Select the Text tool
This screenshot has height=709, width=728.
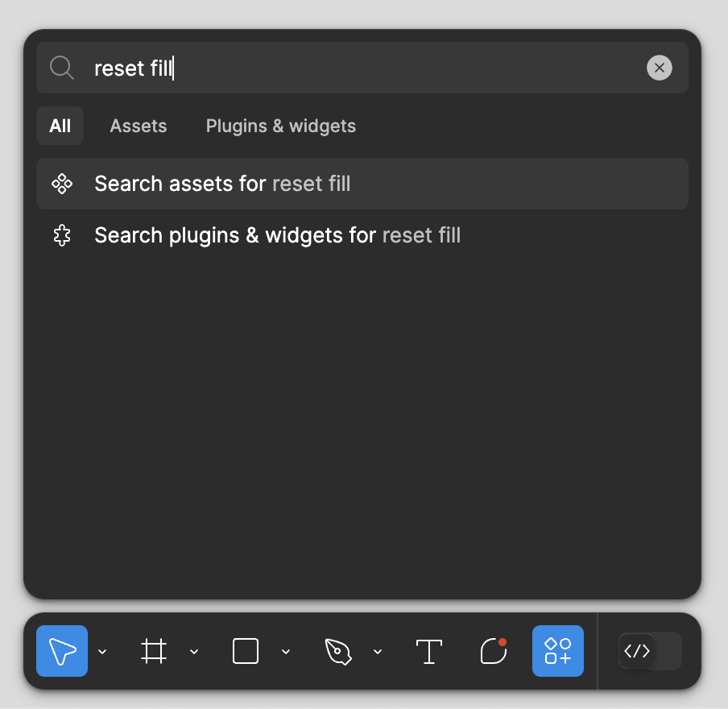(429, 650)
